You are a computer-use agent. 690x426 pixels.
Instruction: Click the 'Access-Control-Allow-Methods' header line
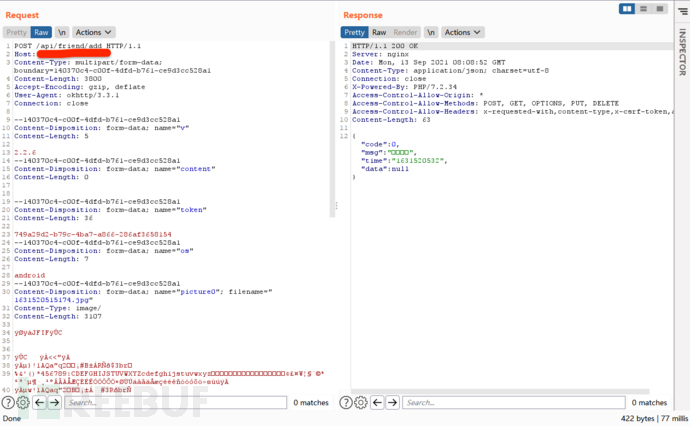[x=485, y=103]
